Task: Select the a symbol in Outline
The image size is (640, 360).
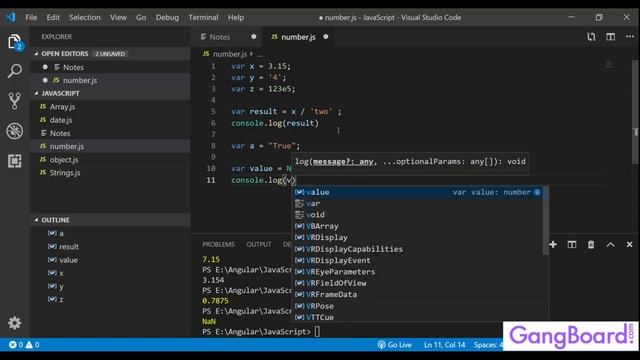Action: click(110, 233)
